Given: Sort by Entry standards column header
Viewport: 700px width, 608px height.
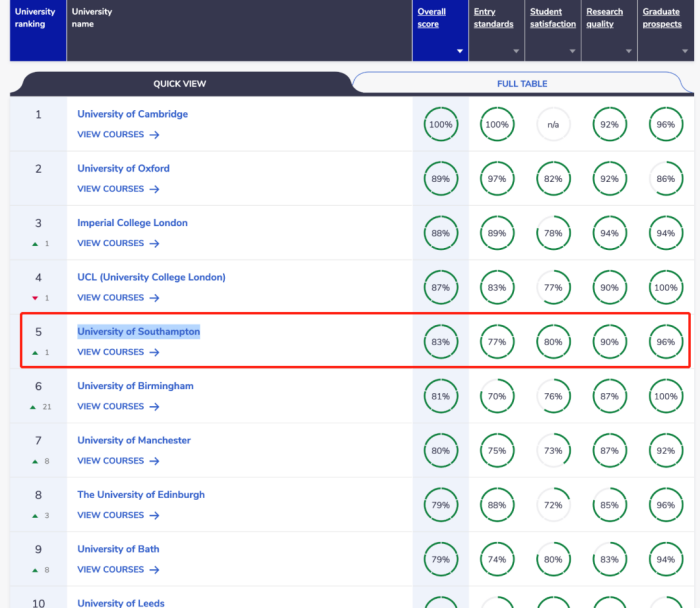Looking at the screenshot, I should (x=493, y=18).
